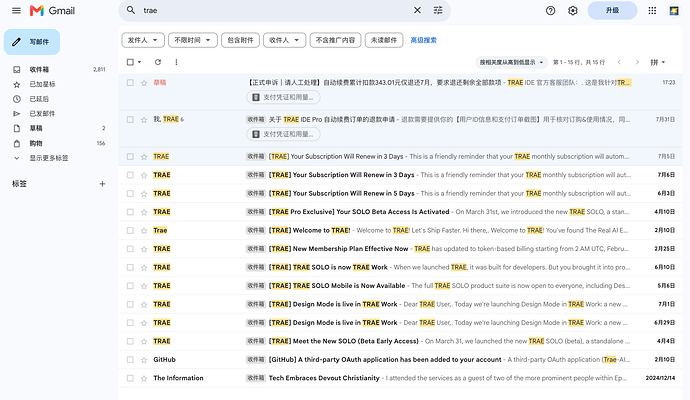Star the GitHub OAuth application email

144,360
